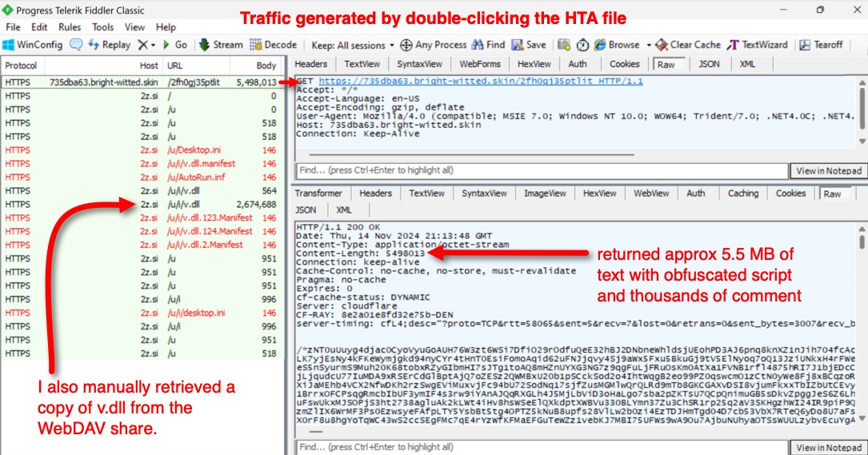Viewport: 868px width, 455px height.
Task: Select the 735dba63.bright-witted.skin session row
Action: pyautogui.click(x=142, y=82)
